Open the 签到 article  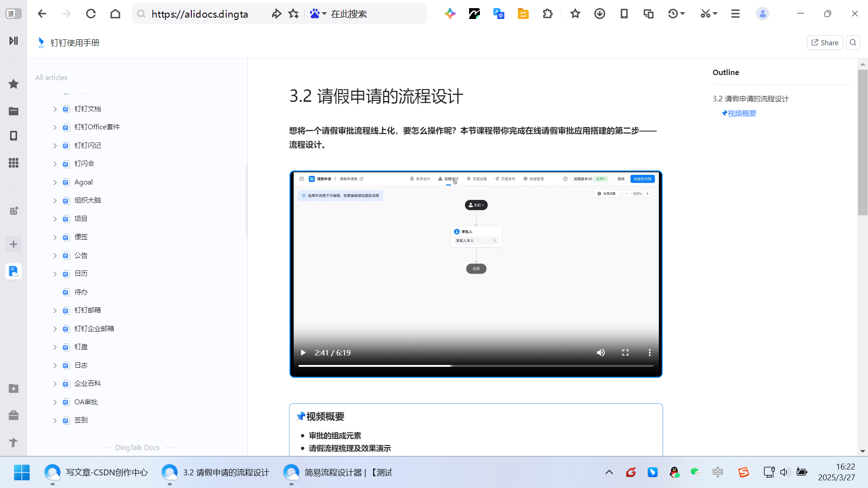(81, 420)
